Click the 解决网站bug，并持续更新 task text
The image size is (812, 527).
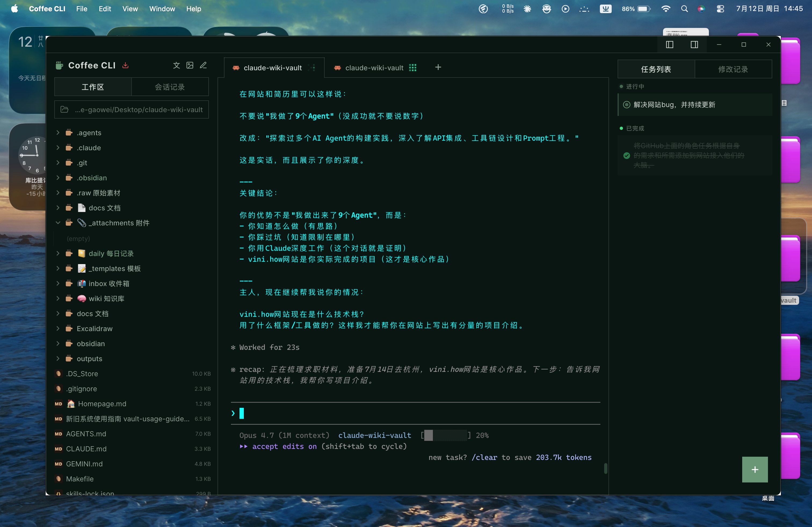pyautogui.click(x=674, y=105)
